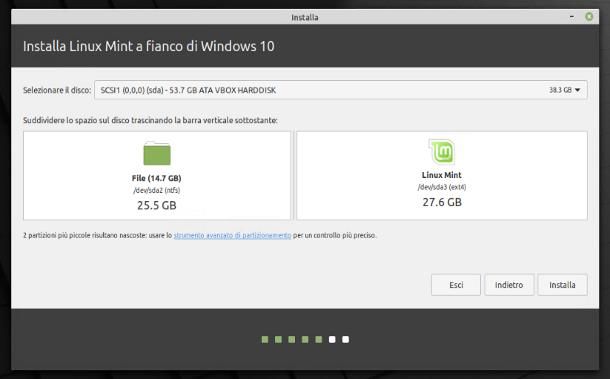Close the Installa window
The width and height of the screenshot is (610, 379).
(589, 17)
